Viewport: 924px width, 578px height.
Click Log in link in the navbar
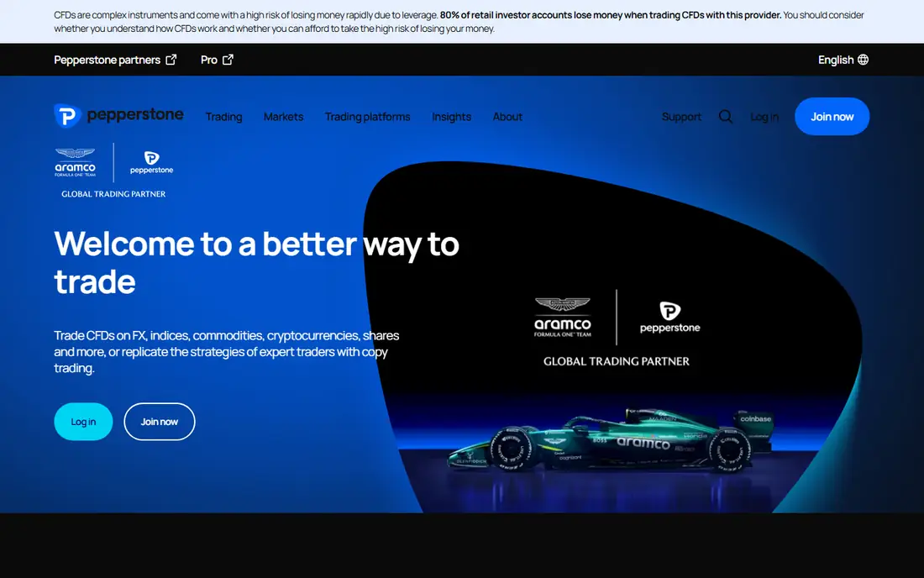click(x=764, y=117)
